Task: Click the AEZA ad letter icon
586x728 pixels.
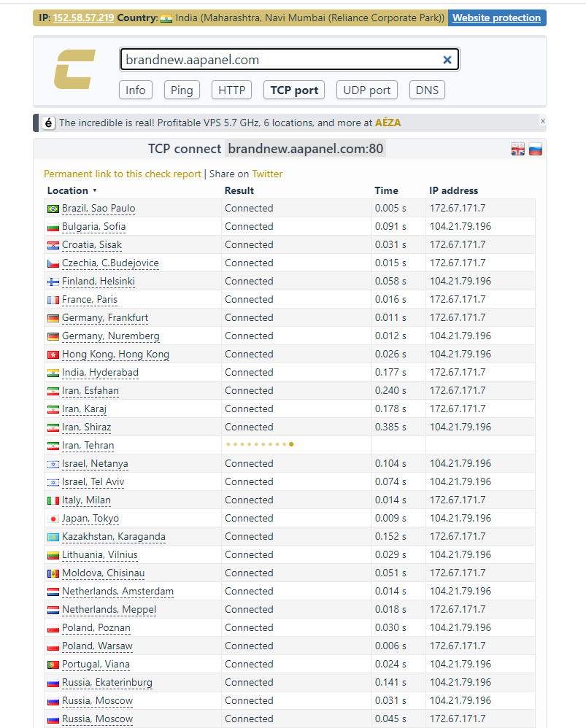Action: point(48,123)
